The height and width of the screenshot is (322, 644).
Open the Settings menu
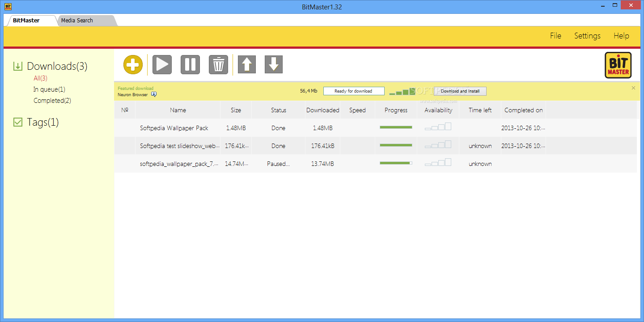pos(587,36)
